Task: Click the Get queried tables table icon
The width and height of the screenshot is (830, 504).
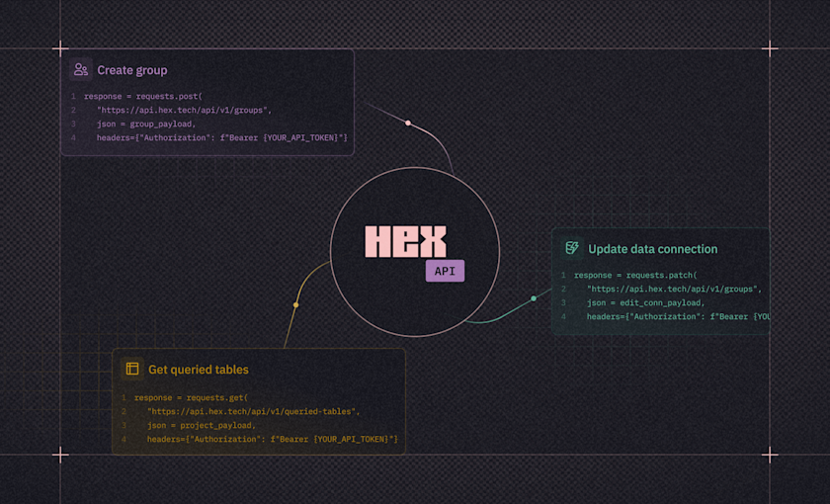Action: tap(132, 369)
